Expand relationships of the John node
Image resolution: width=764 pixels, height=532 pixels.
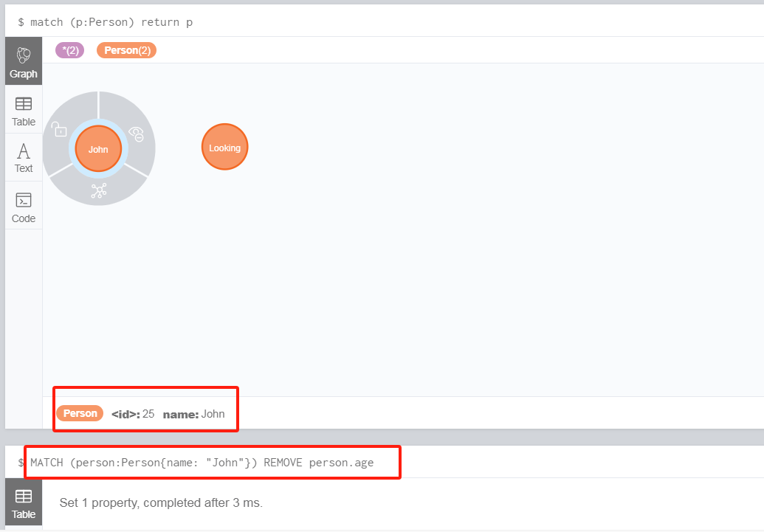point(98,190)
